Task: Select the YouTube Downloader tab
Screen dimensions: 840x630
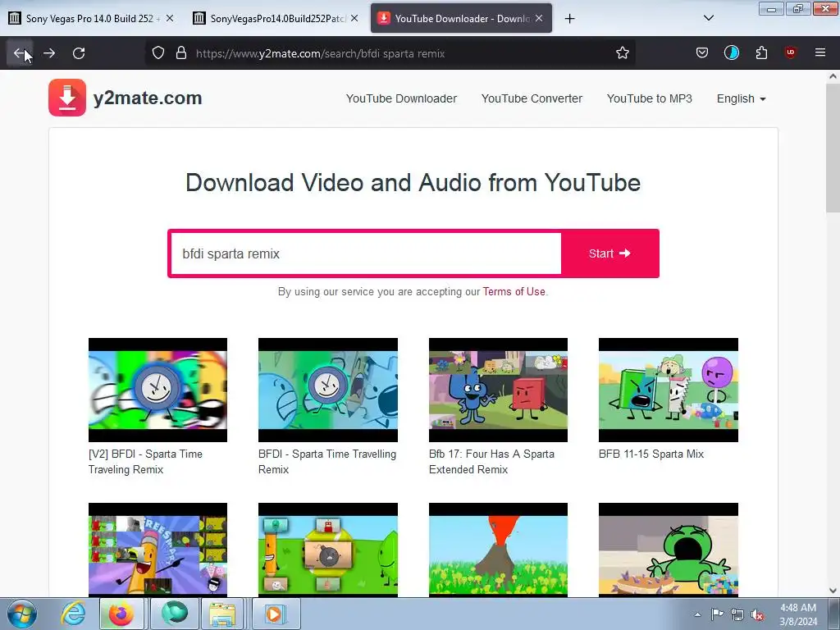Action: point(461,19)
